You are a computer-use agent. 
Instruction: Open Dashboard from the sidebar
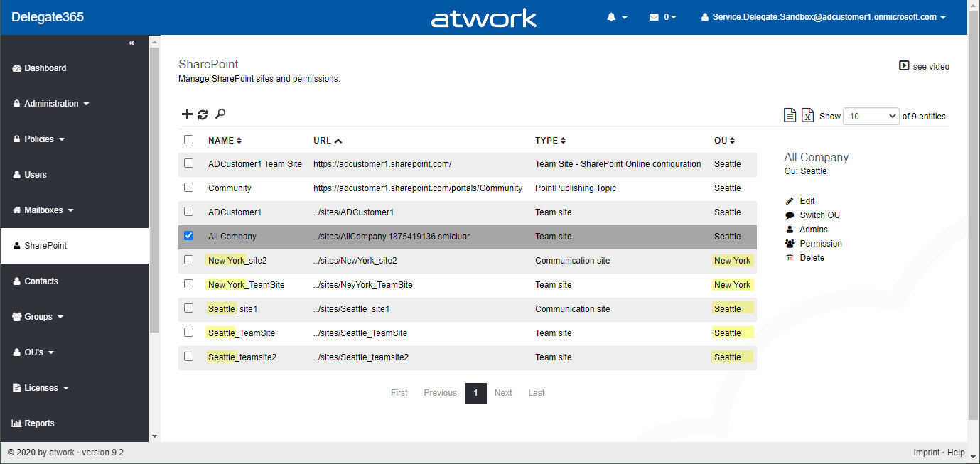[45, 68]
